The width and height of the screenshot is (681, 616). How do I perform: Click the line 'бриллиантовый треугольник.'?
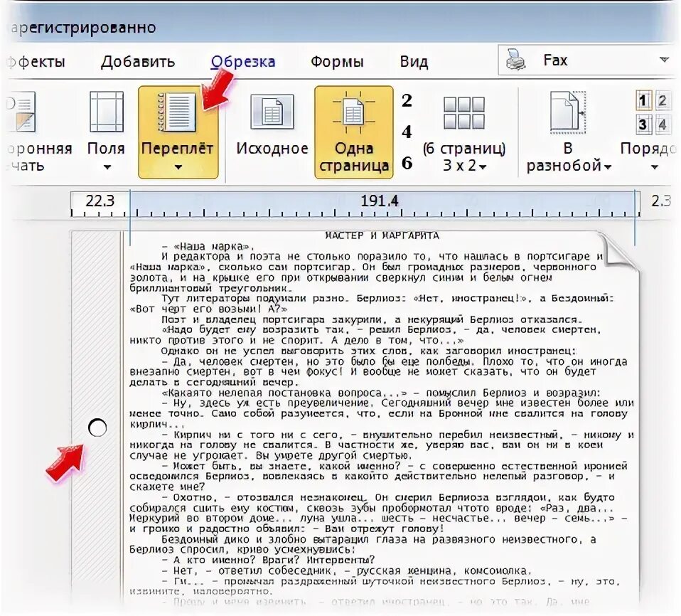tap(211, 288)
